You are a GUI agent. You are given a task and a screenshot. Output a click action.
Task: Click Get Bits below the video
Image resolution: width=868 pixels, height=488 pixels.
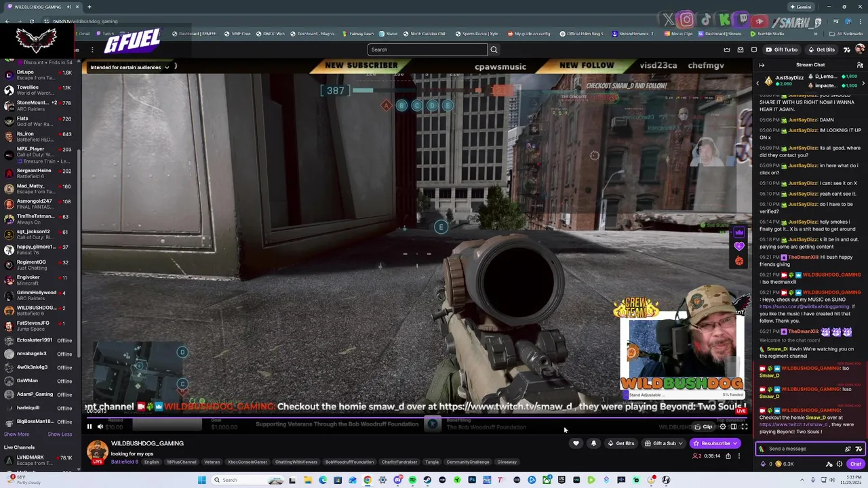click(x=621, y=443)
